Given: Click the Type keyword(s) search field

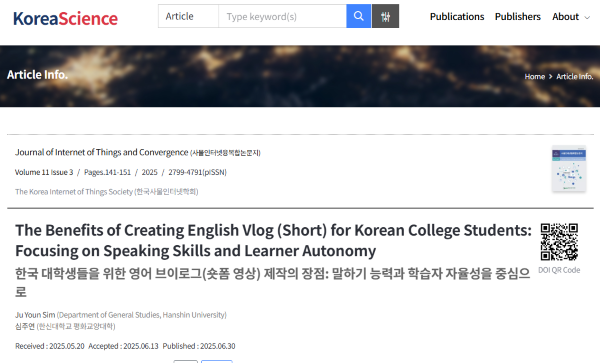Looking at the screenshot, I should point(282,16).
